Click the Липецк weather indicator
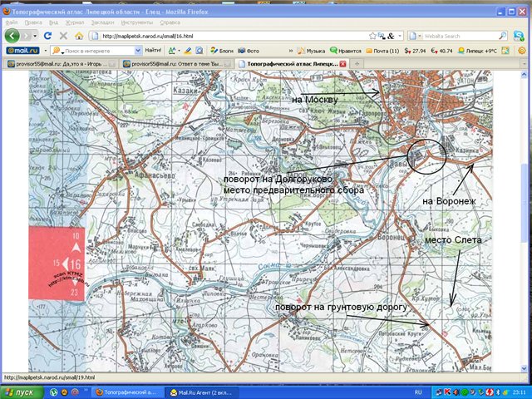This screenshot has width=532, height=399. (x=495, y=51)
